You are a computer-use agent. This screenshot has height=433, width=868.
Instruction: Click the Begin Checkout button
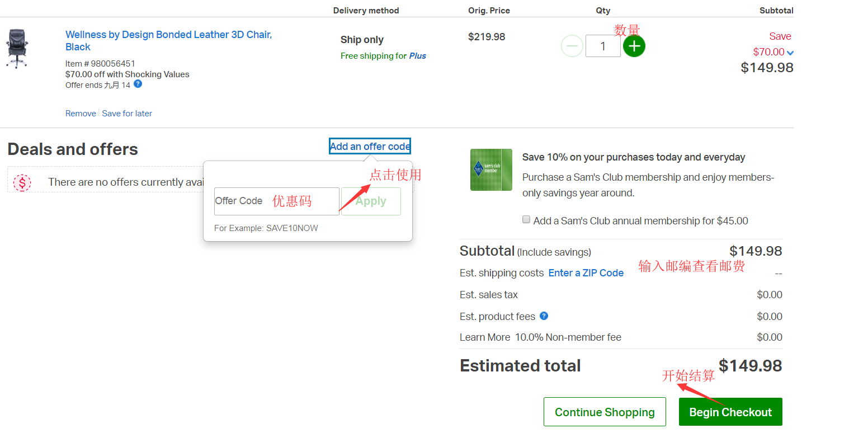tap(730, 412)
